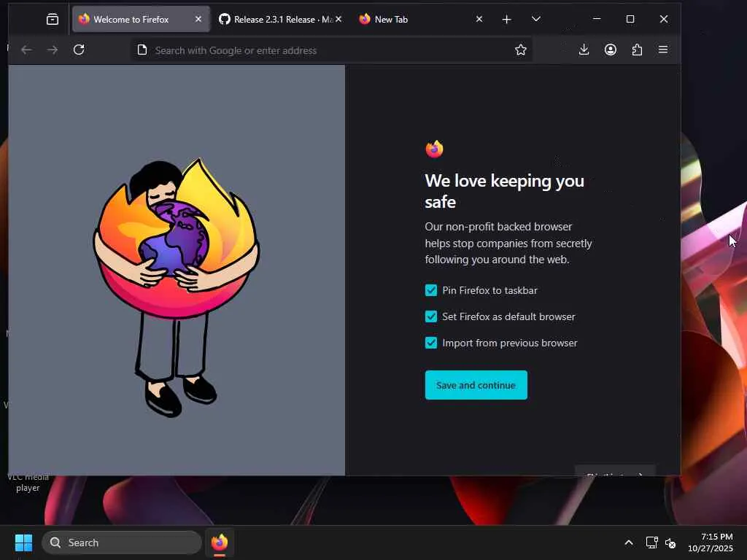Open the Firefox account icon
Screen dimensions: 747x560
pyautogui.click(x=611, y=50)
